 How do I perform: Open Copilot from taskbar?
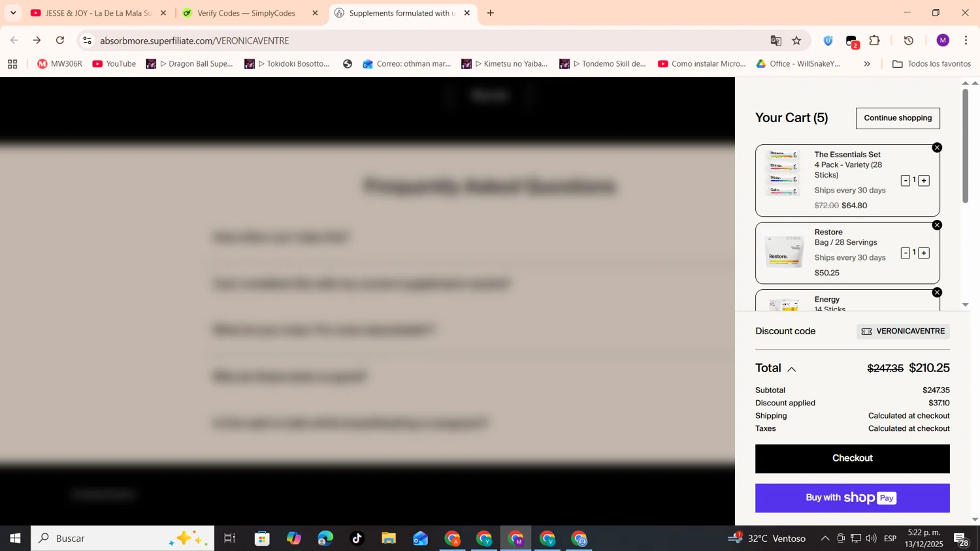(x=294, y=539)
